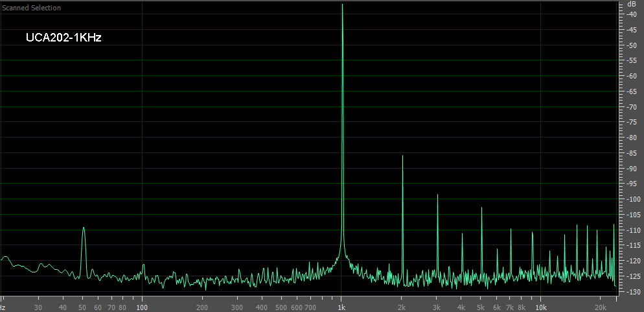Screen dimensions: 644x312
Task: Select the -65 dB axis label
Action: coord(631,91)
